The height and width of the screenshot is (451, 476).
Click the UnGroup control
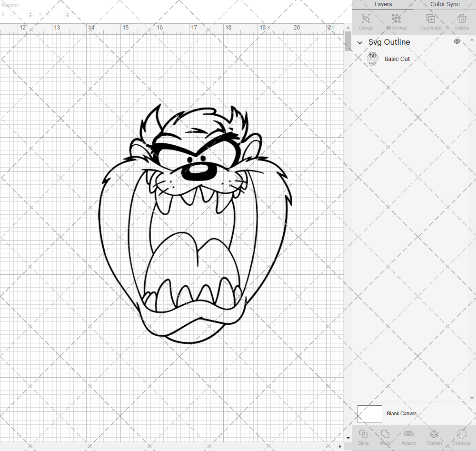coord(396,19)
